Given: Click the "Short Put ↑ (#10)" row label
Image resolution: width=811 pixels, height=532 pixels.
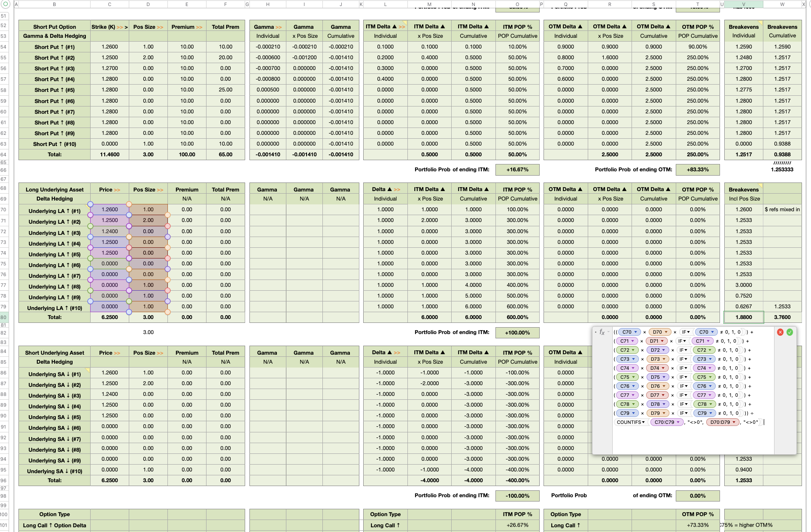Looking at the screenshot, I should tap(55, 144).
